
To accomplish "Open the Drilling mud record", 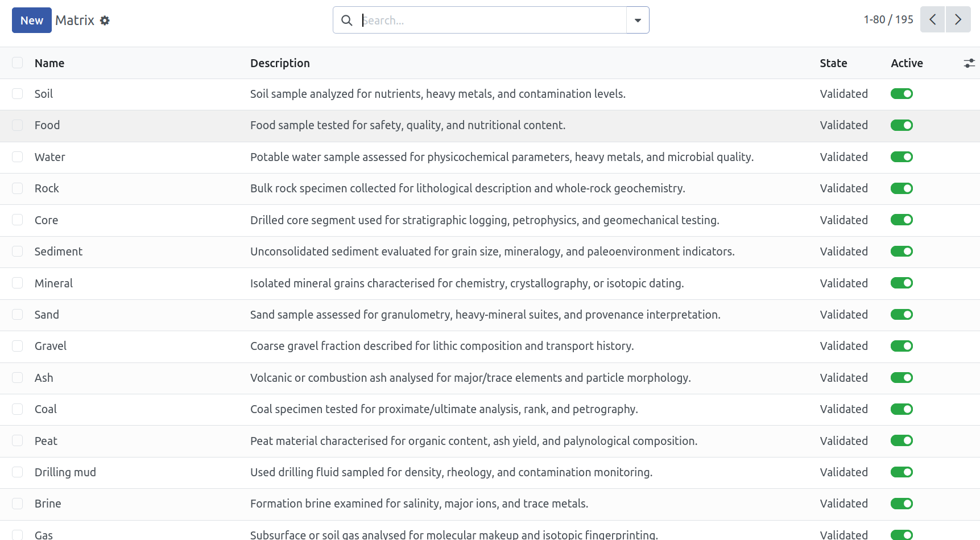I will tap(65, 472).
